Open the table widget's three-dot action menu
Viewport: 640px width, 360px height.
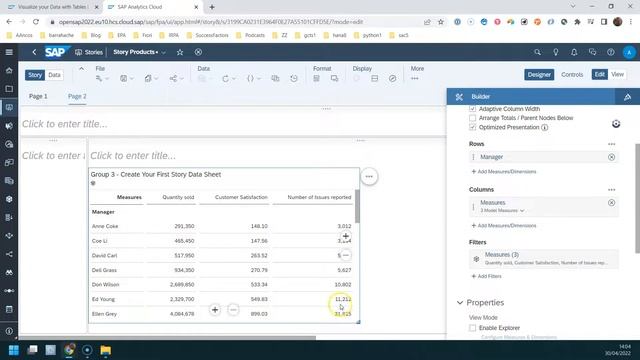coord(369,177)
